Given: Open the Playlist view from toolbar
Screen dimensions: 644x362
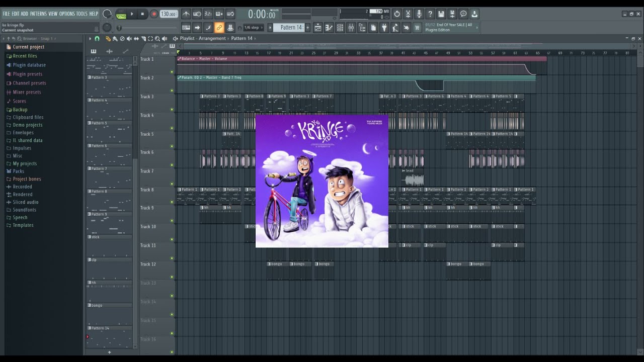Looking at the screenshot, I should (x=318, y=28).
